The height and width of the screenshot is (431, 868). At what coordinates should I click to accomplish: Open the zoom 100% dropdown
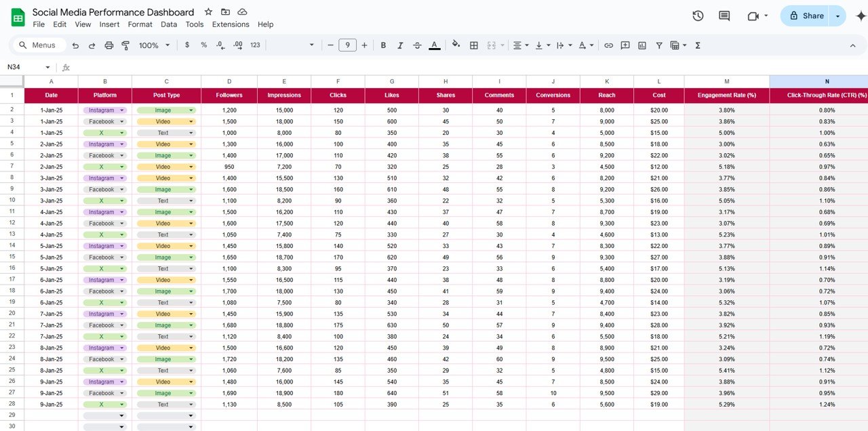[154, 45]
